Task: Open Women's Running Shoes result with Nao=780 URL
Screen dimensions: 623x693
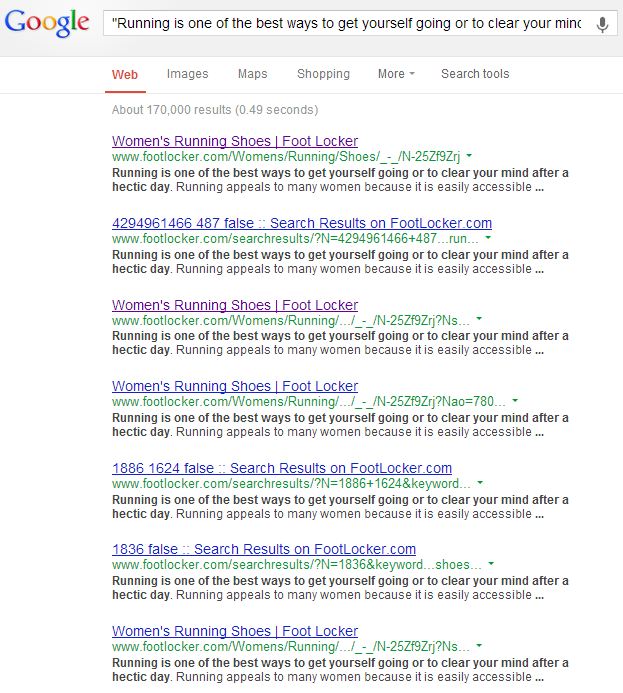Action: [235, 386]
